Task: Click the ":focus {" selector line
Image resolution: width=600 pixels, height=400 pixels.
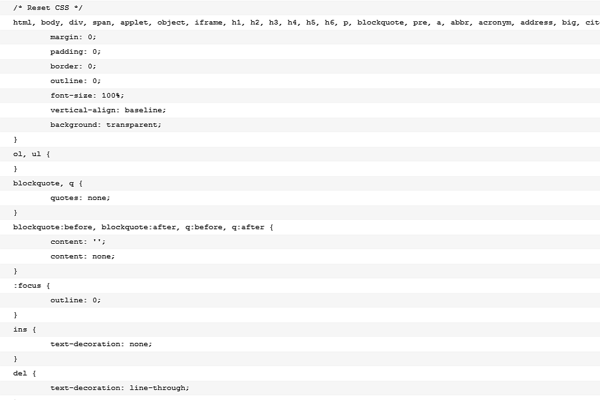Action: point(31,285)
